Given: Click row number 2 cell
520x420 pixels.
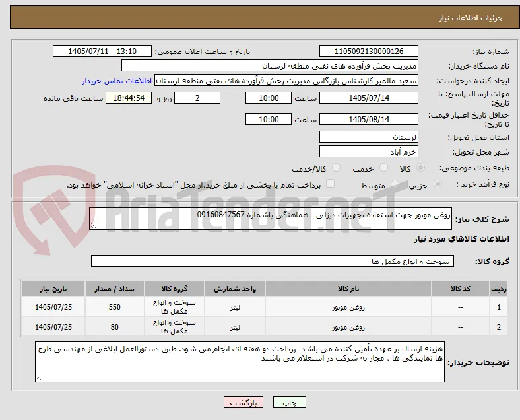Looking at the screenshot, I should coord(498,327).
